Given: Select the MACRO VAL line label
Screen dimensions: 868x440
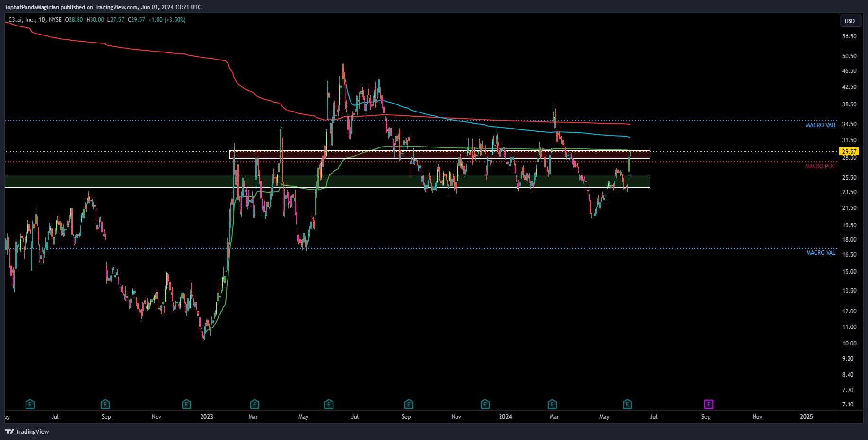Looking at the screenshot, I should [x=821, y=253].
